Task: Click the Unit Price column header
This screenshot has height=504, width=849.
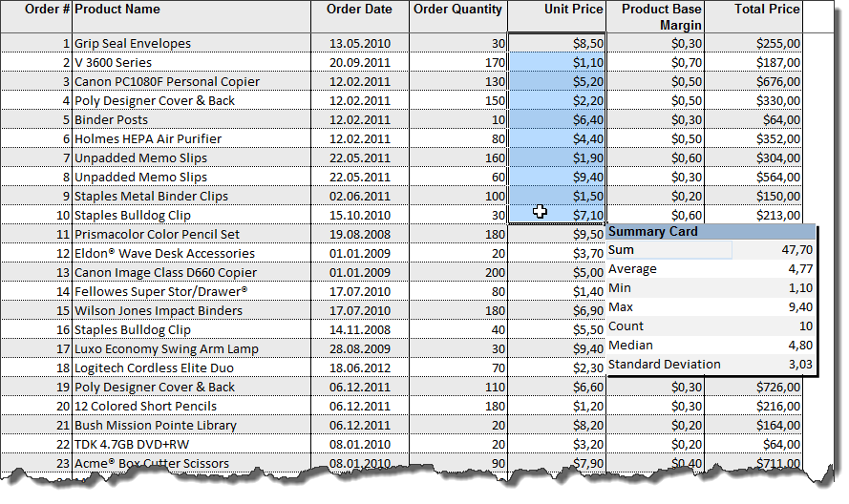Action: (x=557, y=16)
